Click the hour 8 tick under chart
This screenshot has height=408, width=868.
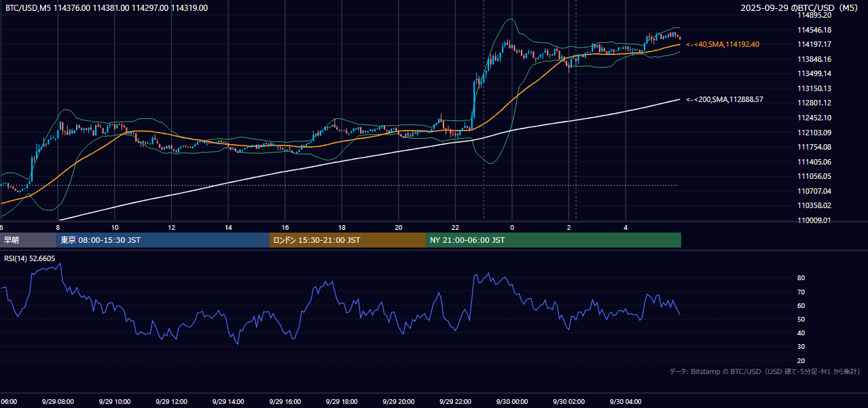(x=58, y=227)
